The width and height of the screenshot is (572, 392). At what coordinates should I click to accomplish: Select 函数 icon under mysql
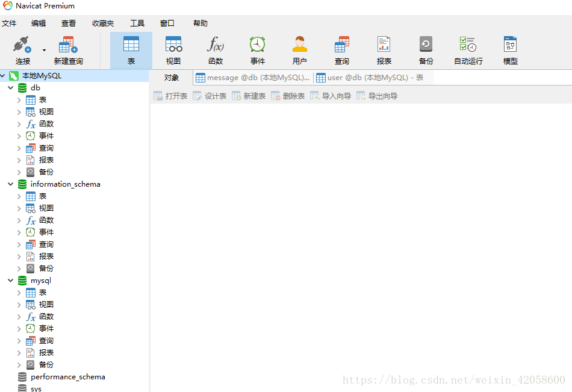pos(31,317)
